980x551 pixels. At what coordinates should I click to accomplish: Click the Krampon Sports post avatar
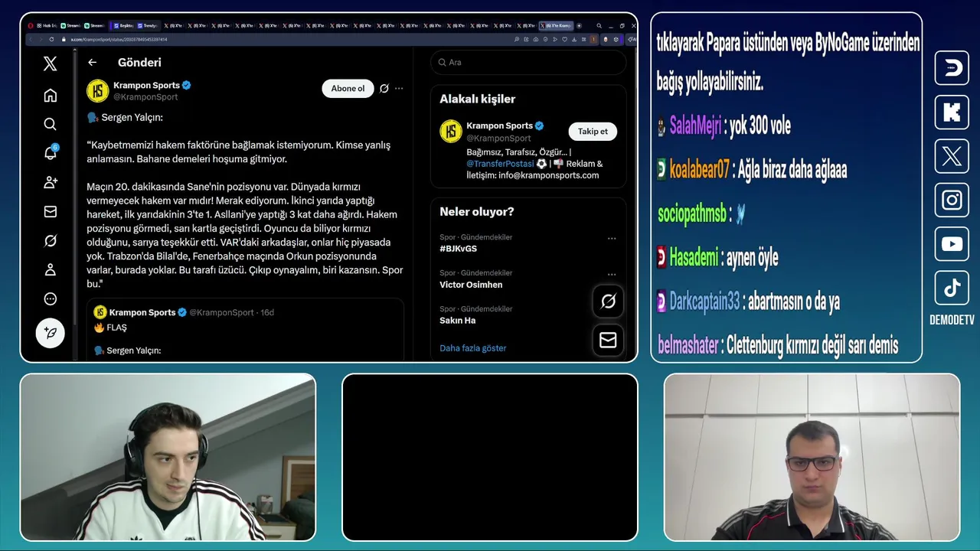coord(97,90)
